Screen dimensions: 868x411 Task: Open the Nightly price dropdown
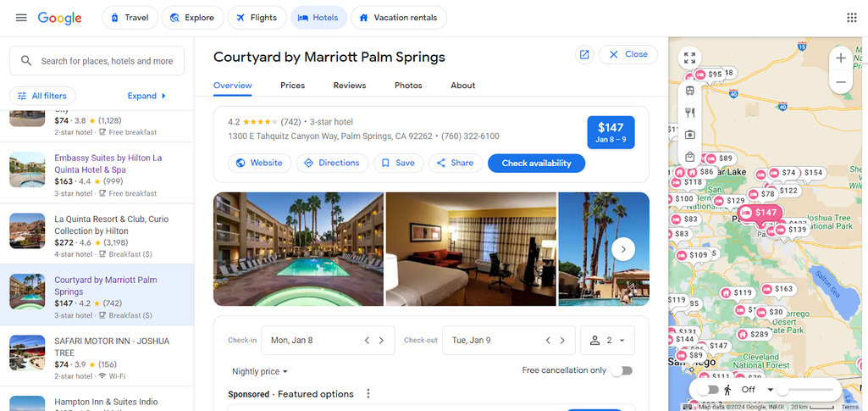click(x=260, y=371)
